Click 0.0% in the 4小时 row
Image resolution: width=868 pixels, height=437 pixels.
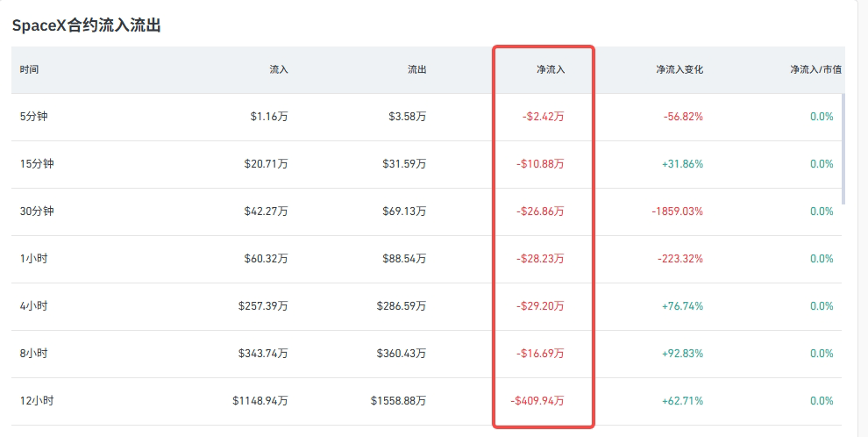pos(822,305)
